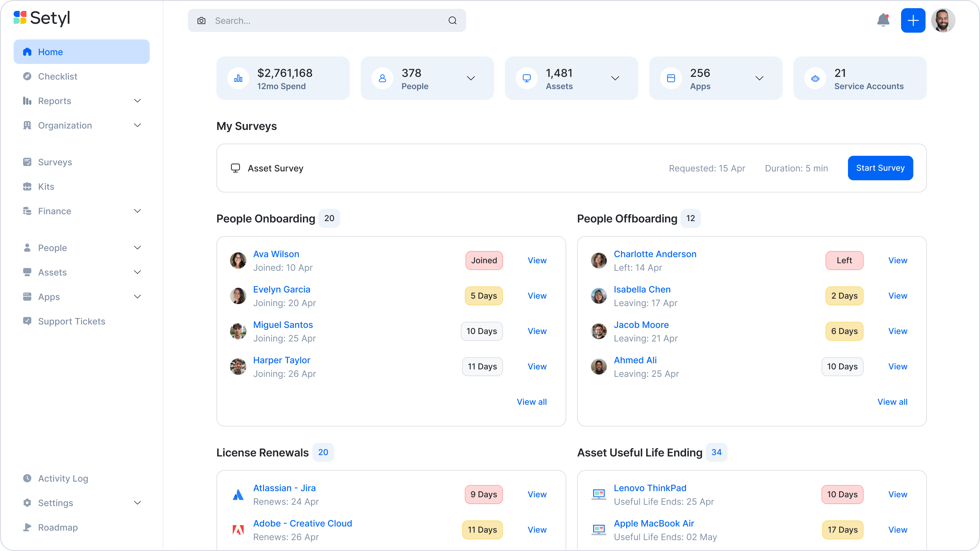Click the Setyl logo in the sidebar
The width and height of the screenshot is (980, 551).
pyautogui.click(x=42, y=18)
